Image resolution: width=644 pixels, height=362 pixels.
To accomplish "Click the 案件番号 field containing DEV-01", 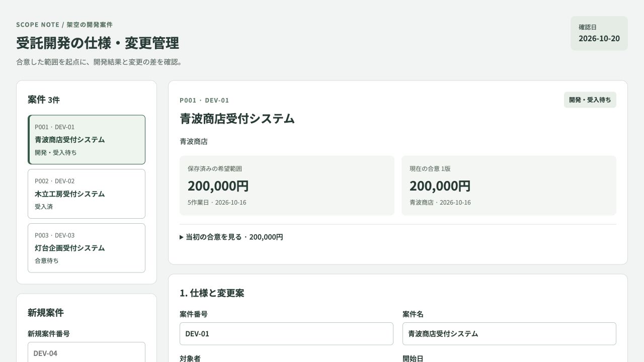I will click(286, 334).
